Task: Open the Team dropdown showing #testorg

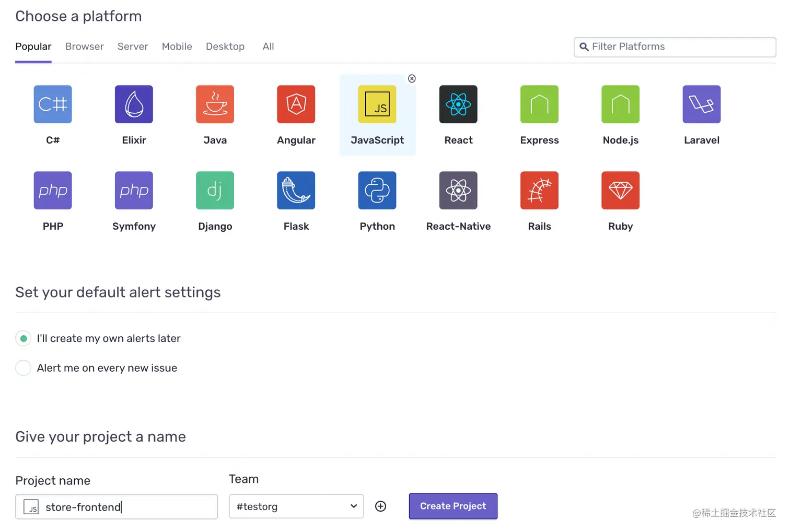Action: pyautogui.click(x=296, y=506)
